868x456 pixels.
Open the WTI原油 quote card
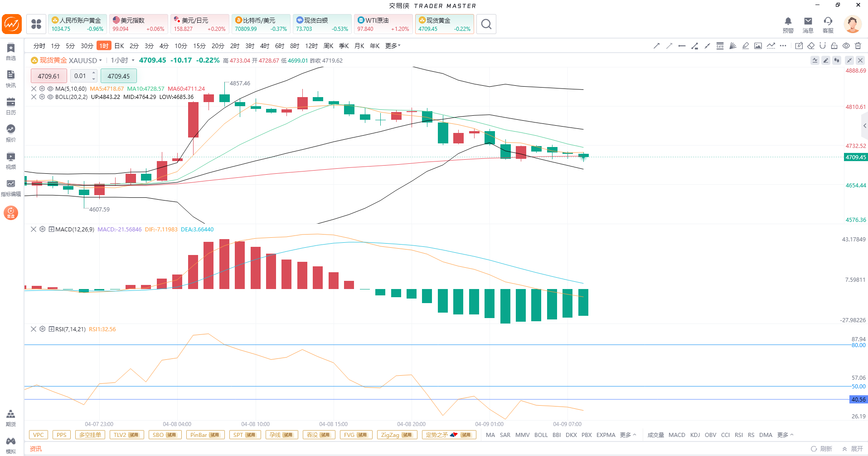[x=383, y=24]
